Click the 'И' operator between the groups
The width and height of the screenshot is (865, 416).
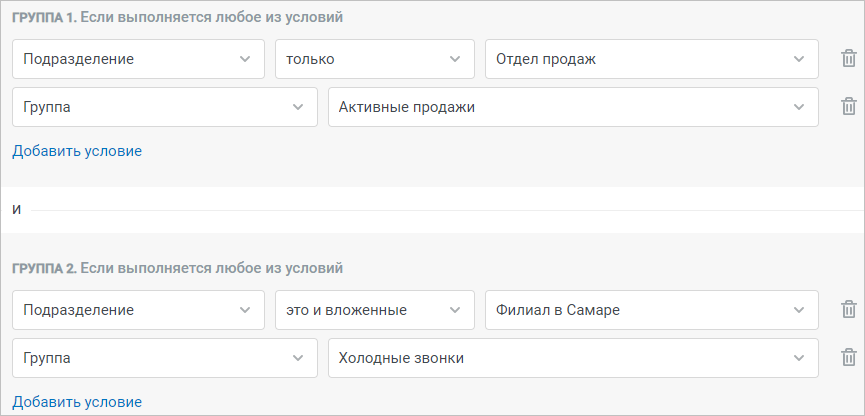[17, 210]
